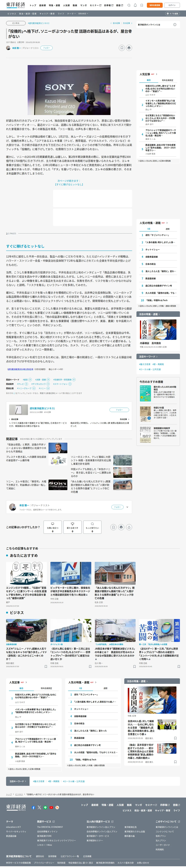The height and width of the screenshot is (868, 186).
Task: Open the search icon in the header
Action: tap(129, 5)
